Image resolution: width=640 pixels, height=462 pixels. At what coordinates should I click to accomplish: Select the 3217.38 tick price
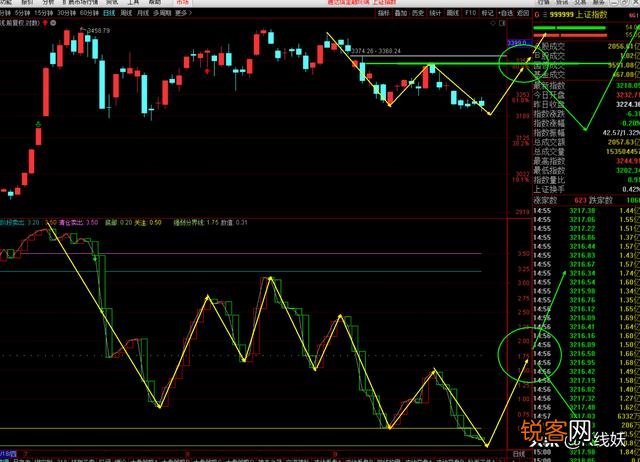[582, 211]
